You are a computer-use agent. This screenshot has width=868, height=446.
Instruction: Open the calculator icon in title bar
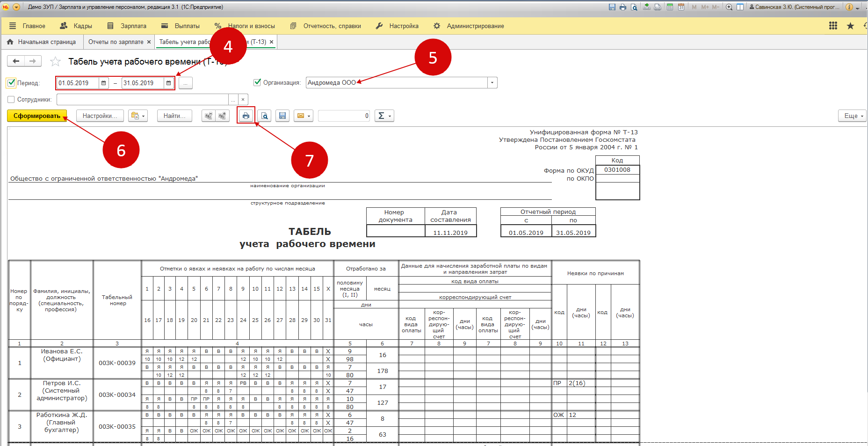(x=670, y=7)
